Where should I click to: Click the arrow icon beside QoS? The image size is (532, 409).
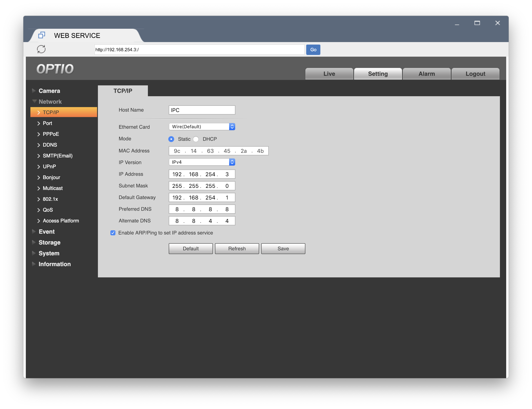coord(39,210)
